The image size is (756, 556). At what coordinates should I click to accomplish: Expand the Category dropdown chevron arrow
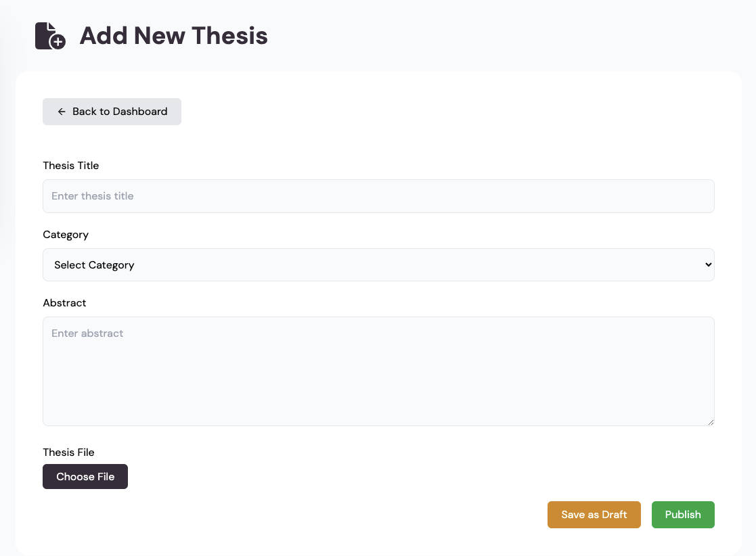point(708,264)
